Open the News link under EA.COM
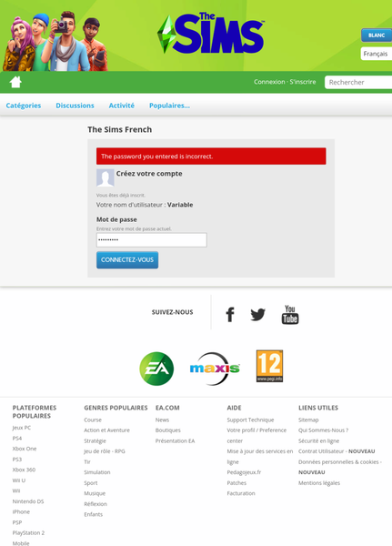This screenshot has height=546, width=392. (x=162, y=420)
